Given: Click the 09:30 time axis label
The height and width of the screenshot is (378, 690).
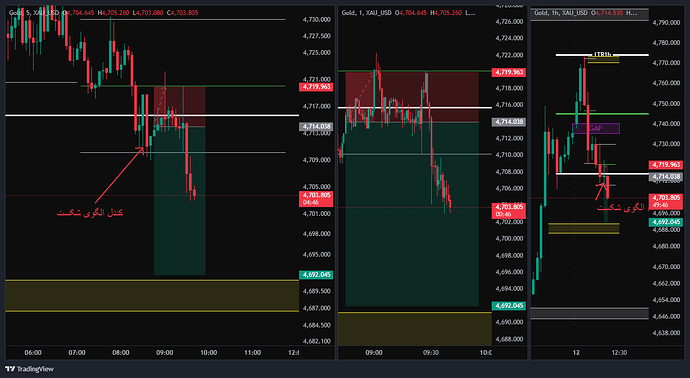Looking at the screenshot, I should (x=431, y=353).
